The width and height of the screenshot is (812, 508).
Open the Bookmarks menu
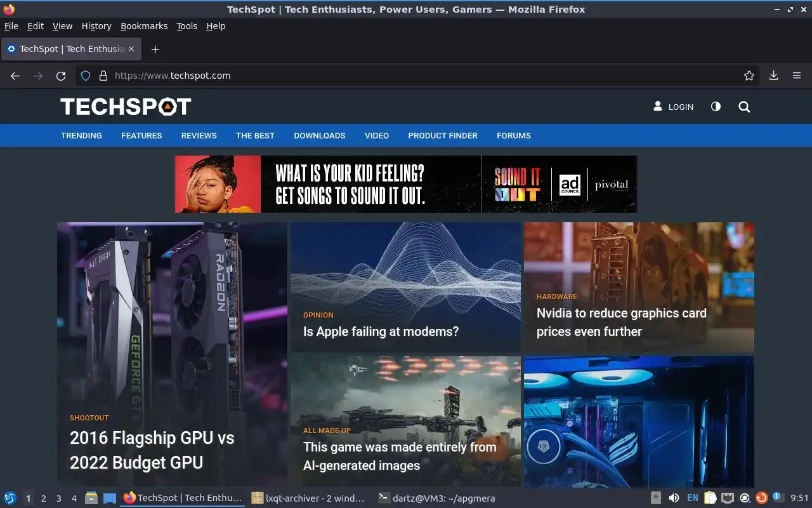tap(144, 26)
